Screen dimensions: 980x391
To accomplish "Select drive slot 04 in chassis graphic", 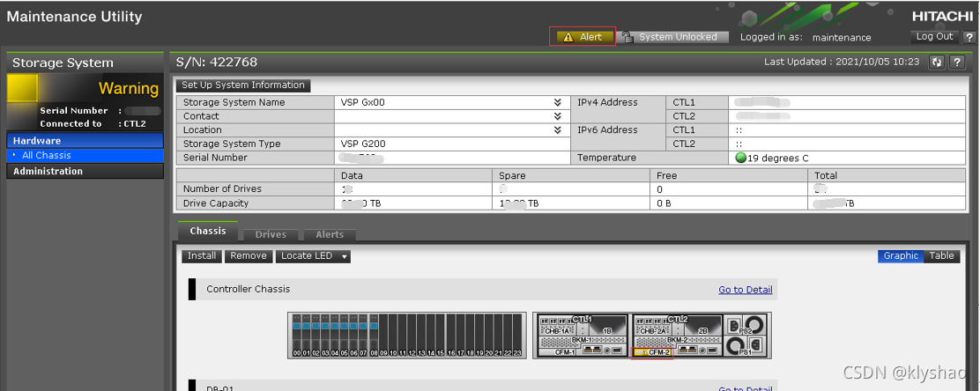I will pyautogui.click(x=335, y=336).
